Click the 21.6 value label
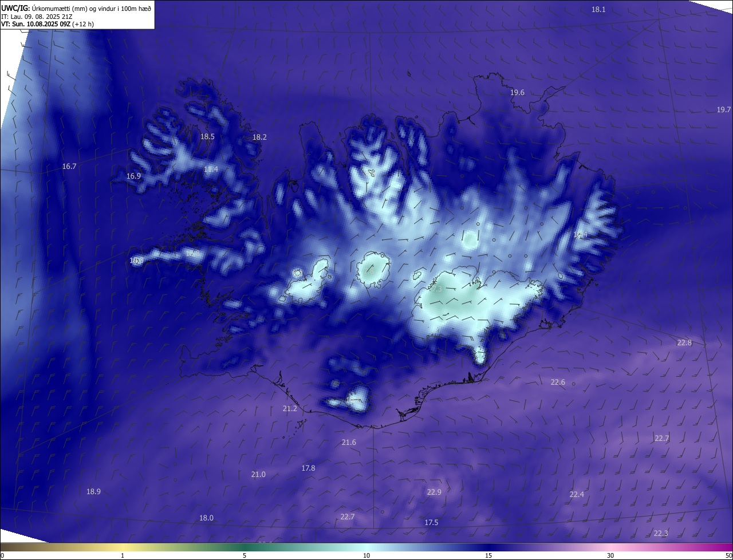This screenshot has height=560, width=733. click(349, 443)
